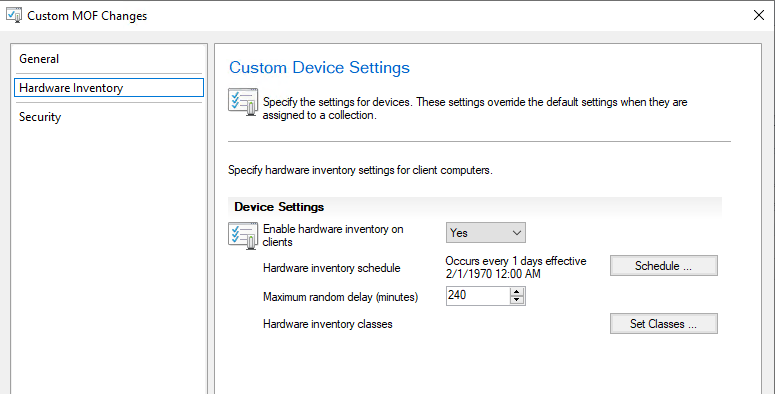Click the Hardware inventory classes label

point(328,324)
